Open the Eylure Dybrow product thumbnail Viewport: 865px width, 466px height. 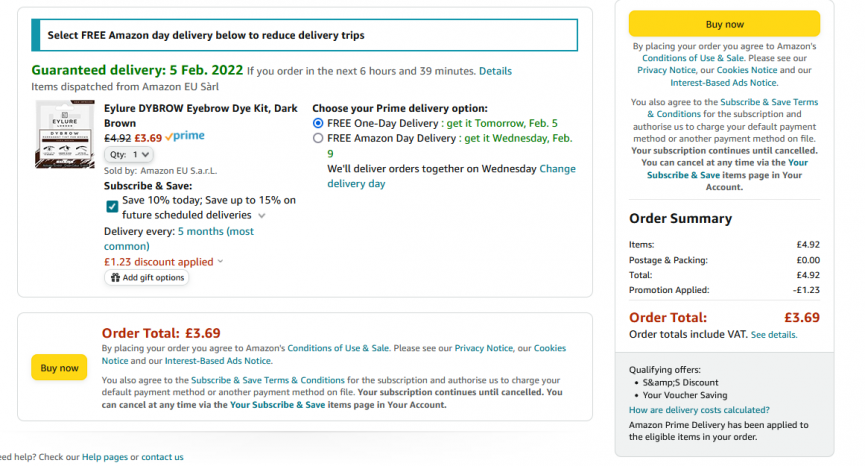65,134
